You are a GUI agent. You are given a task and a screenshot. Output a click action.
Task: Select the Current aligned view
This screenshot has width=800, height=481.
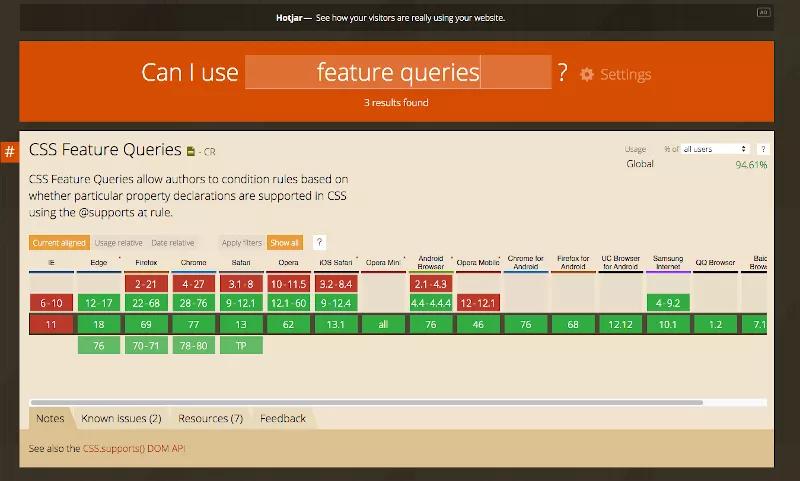[x=59, y=243]
